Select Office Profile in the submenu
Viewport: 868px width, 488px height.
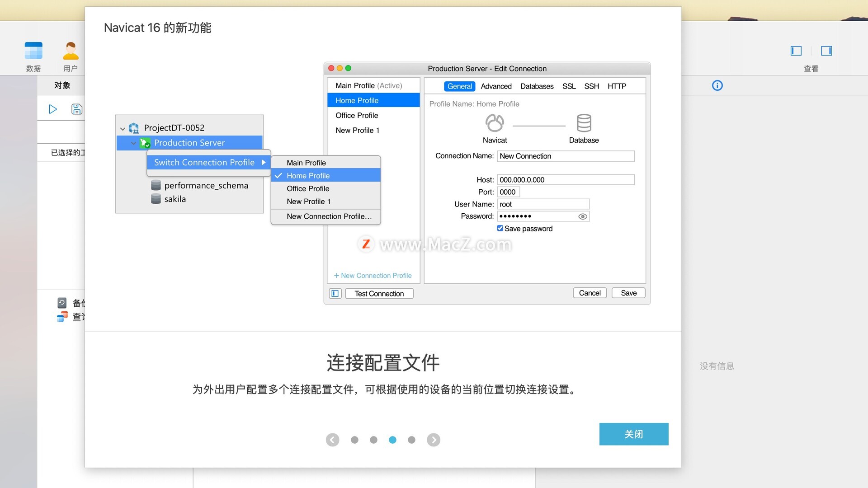(308, 188)
